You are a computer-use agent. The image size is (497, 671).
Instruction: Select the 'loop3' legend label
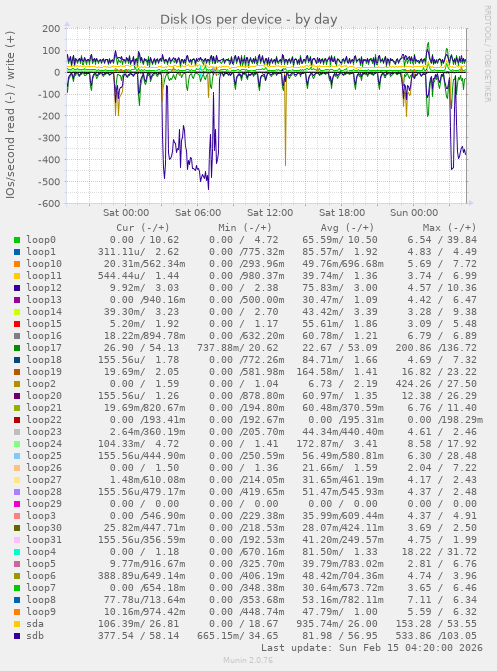[41, 516]
